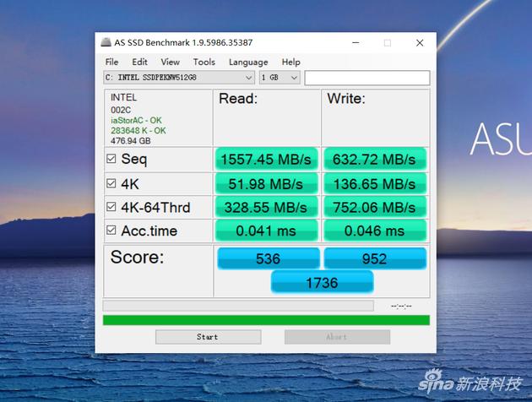The image size is (532, 402).
Task: Open the Edit menu
Action: (x=139, y=62)
